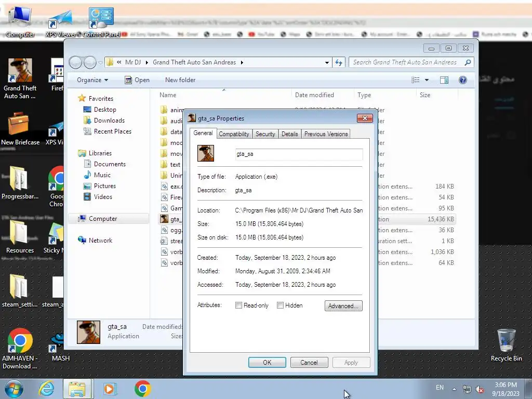Viewport: 532px width, 399px height.
Task: Open steam_setti folder on desktop
Action: [20, 291]
